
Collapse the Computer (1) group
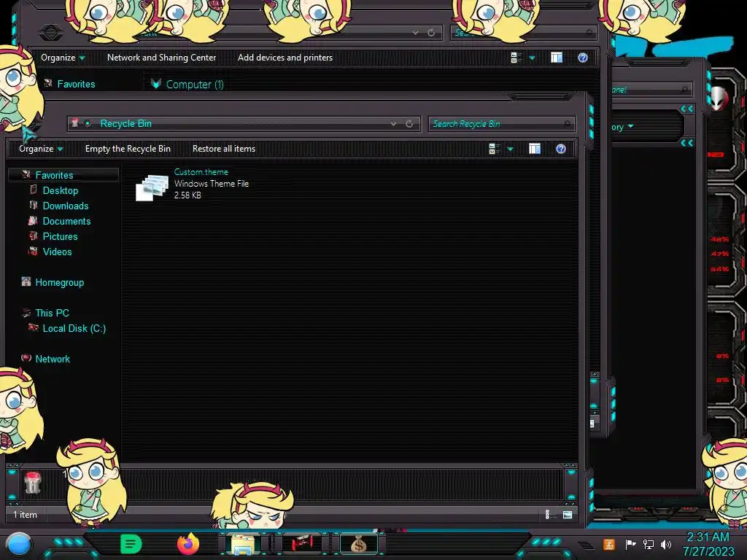point(156,85)
